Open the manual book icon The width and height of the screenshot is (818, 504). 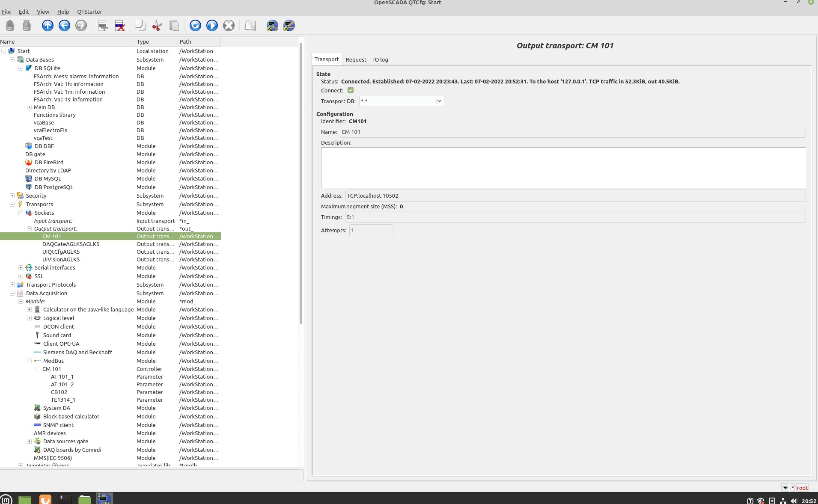pos(250,26)
